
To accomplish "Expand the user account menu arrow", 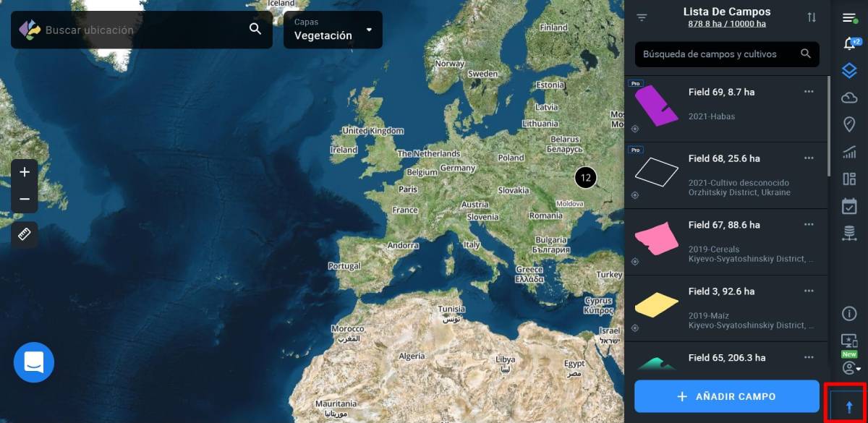I will pos(859,369).
